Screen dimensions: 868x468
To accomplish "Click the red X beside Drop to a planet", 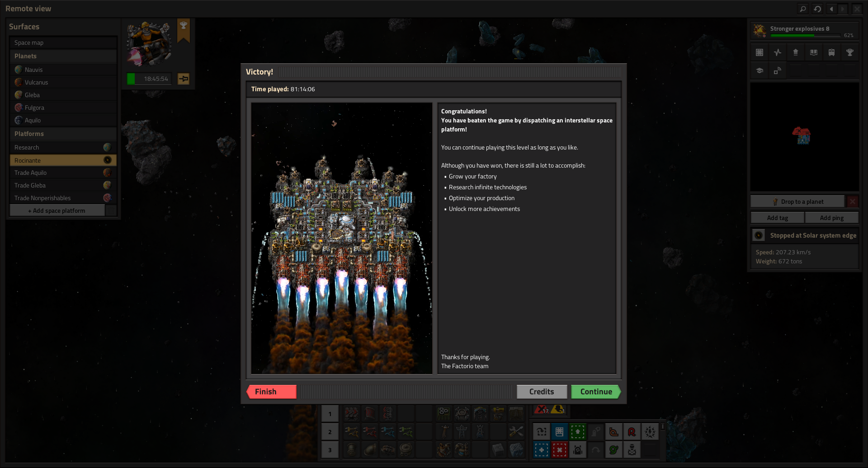I will coord(852,201).
